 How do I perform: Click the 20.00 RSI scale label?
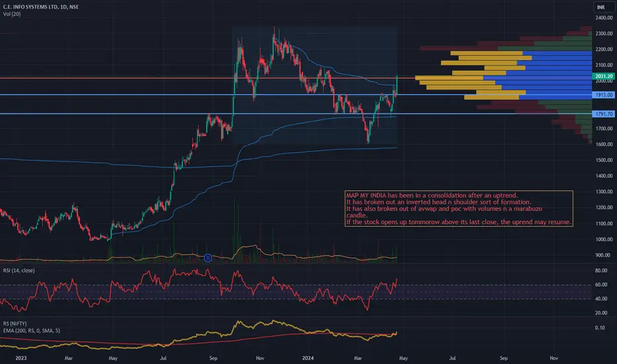601,313
